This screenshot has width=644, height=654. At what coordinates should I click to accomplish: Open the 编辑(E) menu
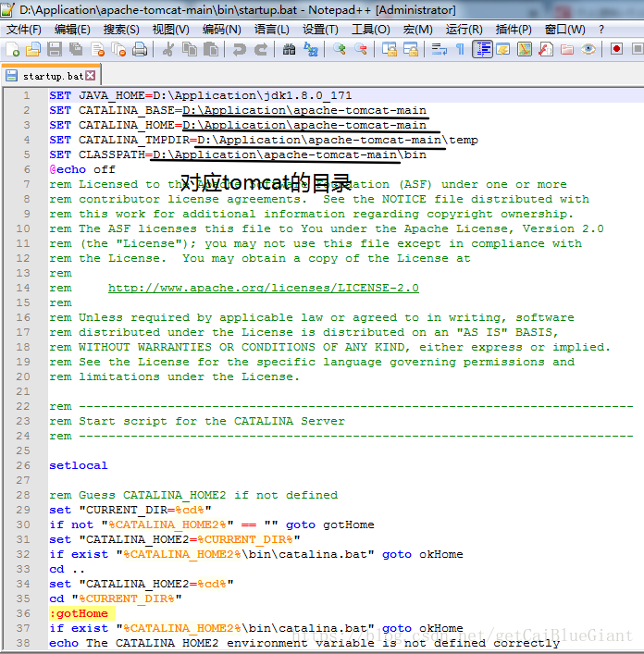[72, 30]
